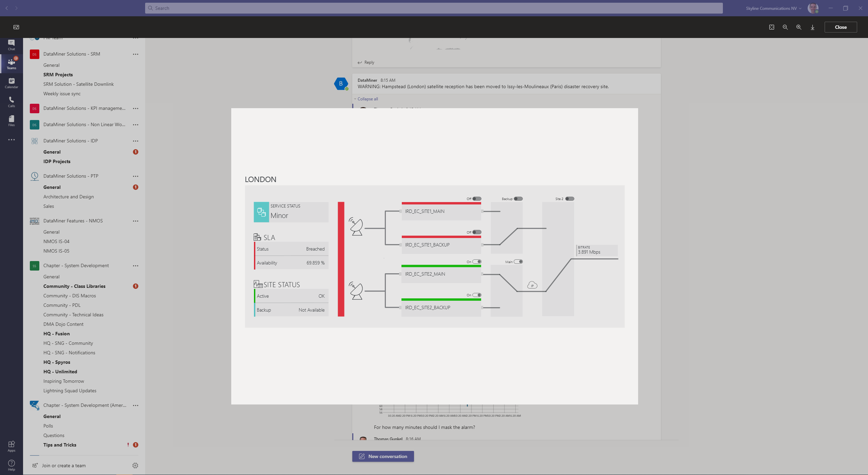Click the DataMiner Solutions - SRM team icon
The width and height of the screenshot is (868, 475).
pos(34,54)
